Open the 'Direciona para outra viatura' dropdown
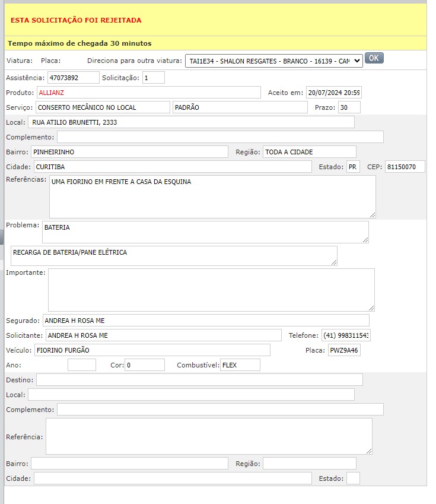This screenshot has height=504, width=436. click(273, 61)
